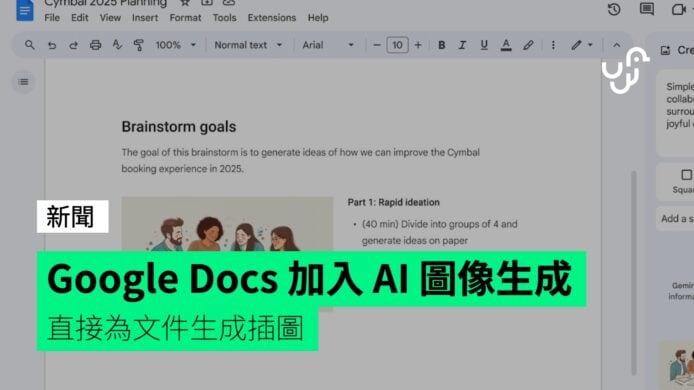Open the comments history icon
Image resolution: width=694 pixels, height=390 pixels.
[x=647, y=9]
